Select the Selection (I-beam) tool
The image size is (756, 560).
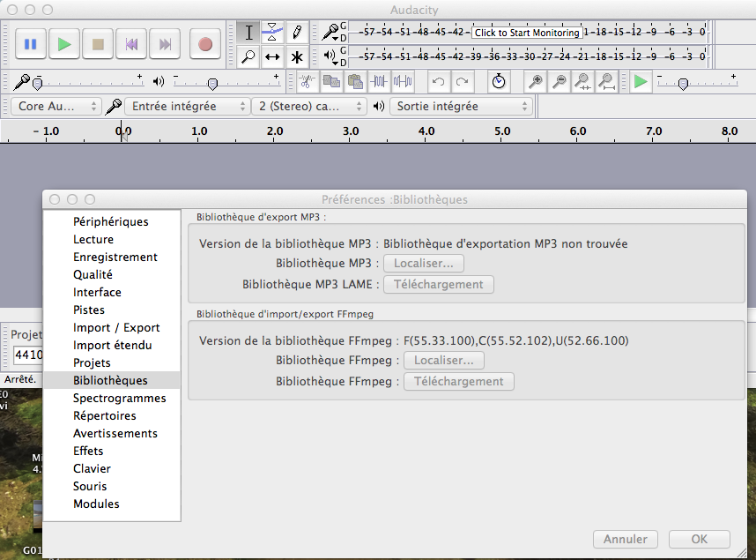click(x=248, y=33)
